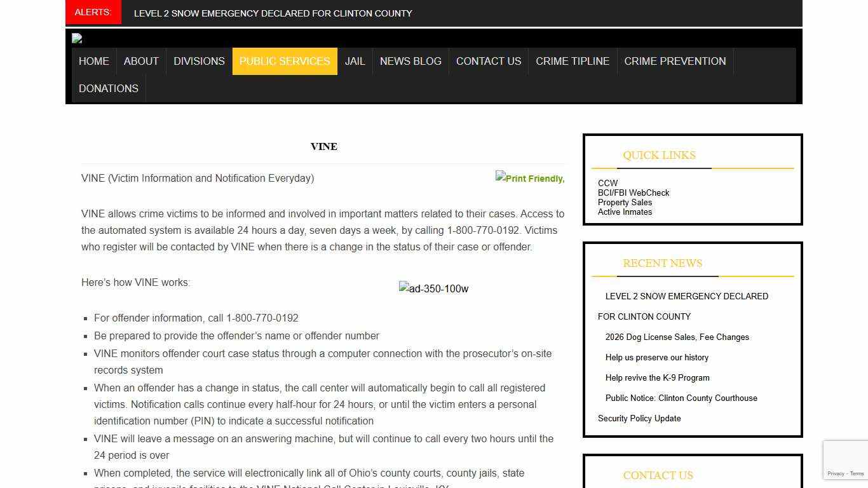Open the CCW quick link
Image resolution: width=868 pixels, height=488 pixels.
607,183
